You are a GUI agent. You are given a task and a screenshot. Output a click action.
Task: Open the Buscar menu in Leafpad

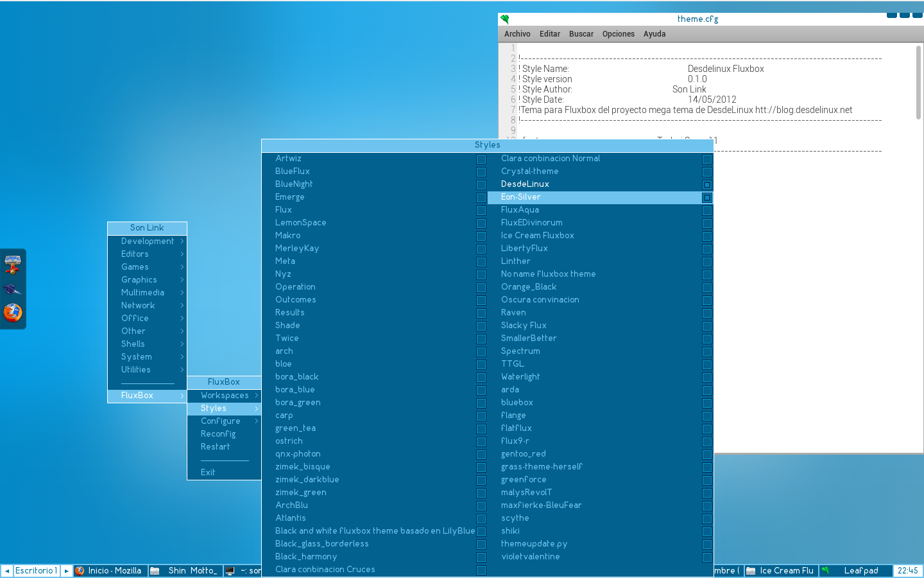pyautogui.click(x=581, y=34)
